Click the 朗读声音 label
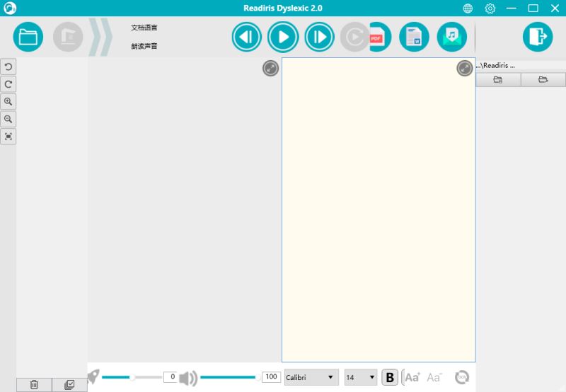Image resolution: width=566 pixels, height=392 pixels. click(144, 46)
